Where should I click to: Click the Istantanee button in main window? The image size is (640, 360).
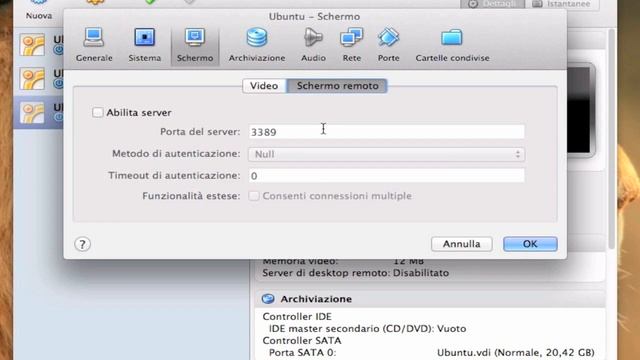563,4
